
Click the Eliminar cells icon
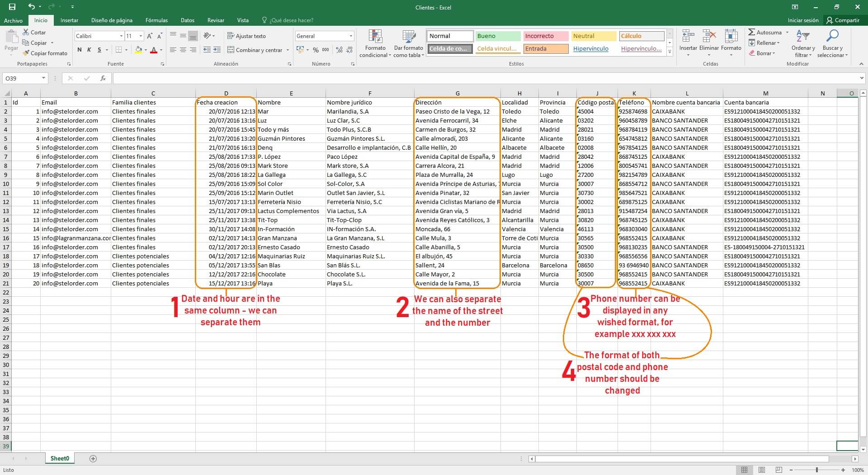point(709,37)
